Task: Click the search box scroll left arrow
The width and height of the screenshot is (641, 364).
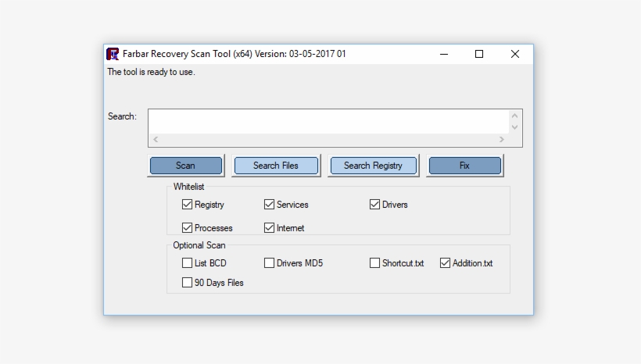Action: pos(156,139)
